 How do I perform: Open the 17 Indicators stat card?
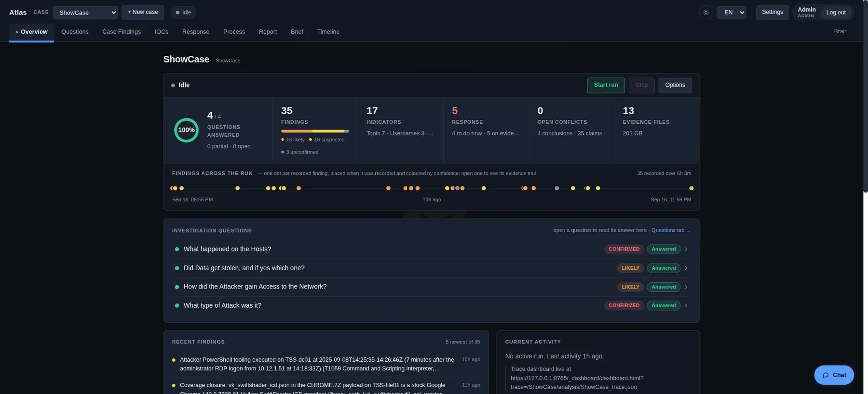400,131
